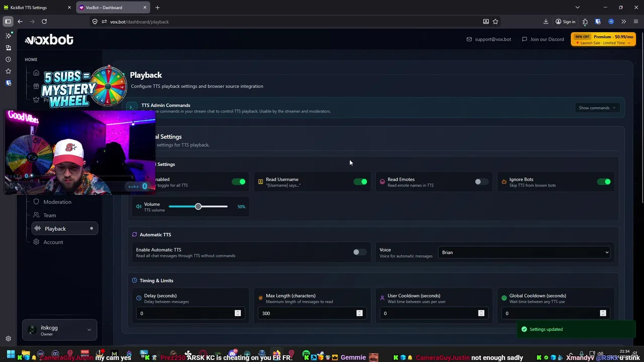
Task: Click the browser extensions puzzle icon
Action: point(585,22)
